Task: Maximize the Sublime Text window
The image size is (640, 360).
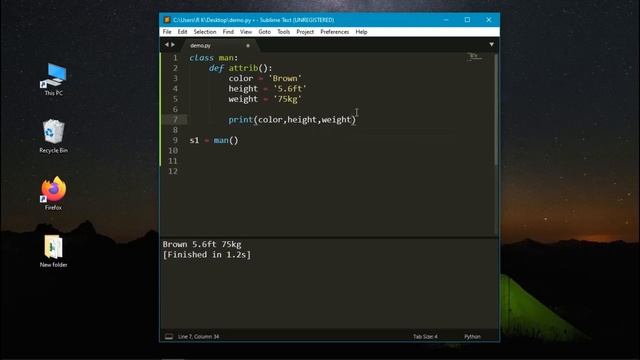Action: (x=467, y=20)
